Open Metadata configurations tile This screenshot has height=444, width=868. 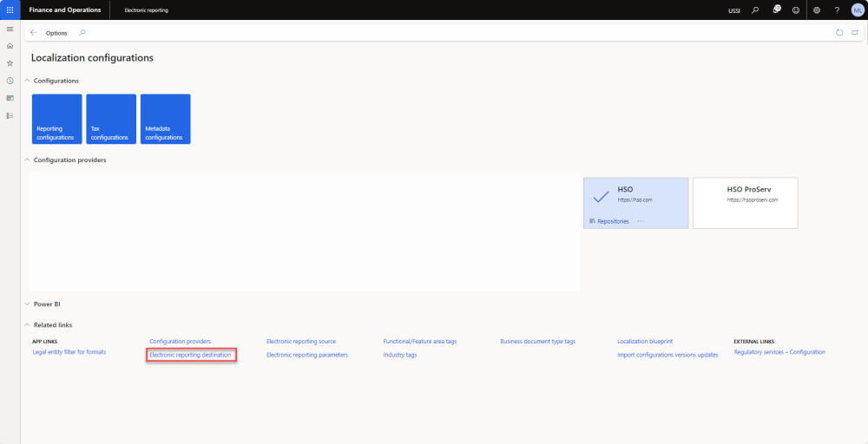pos(166,119)
